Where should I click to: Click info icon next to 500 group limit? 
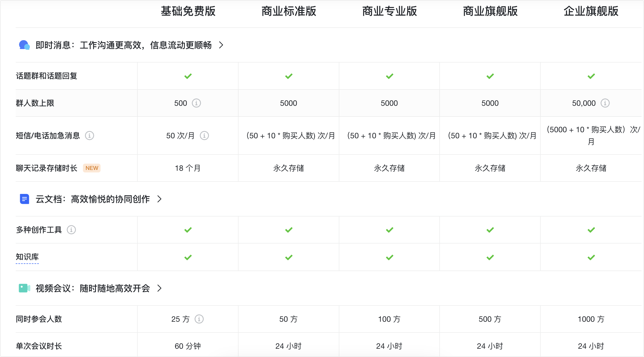coord(196,103)
